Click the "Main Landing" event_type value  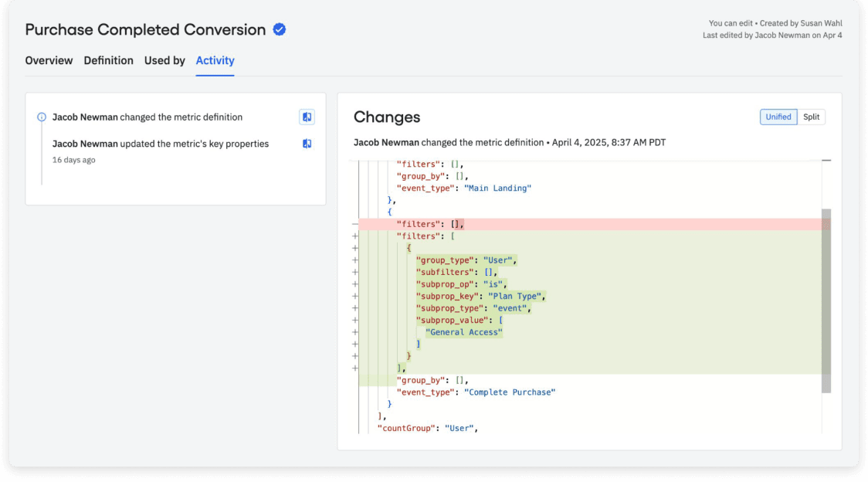pos(499,188)
